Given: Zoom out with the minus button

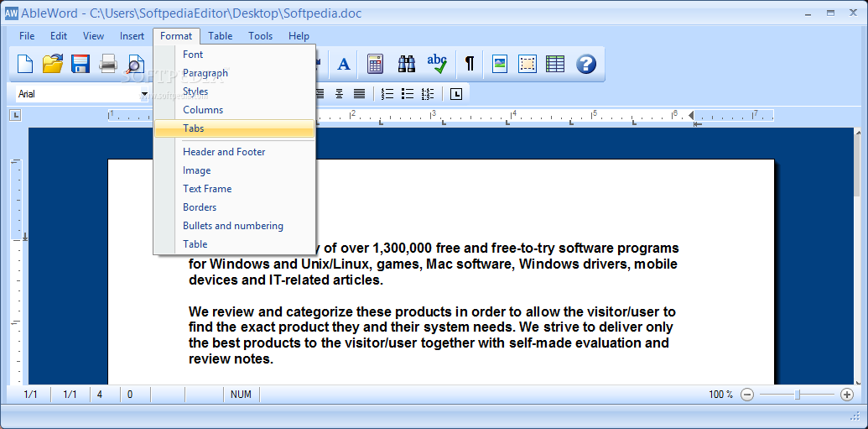Looking at the screenshot, I should [747, 395].
